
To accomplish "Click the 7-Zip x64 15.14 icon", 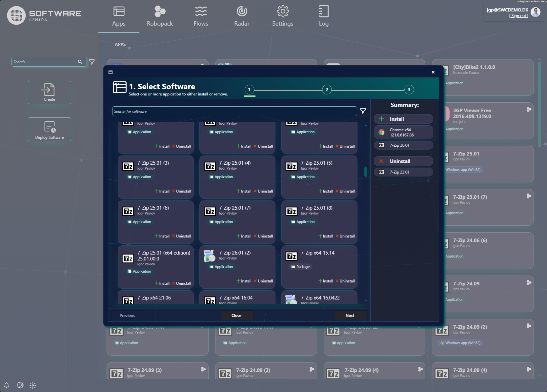I will point(292,256).
